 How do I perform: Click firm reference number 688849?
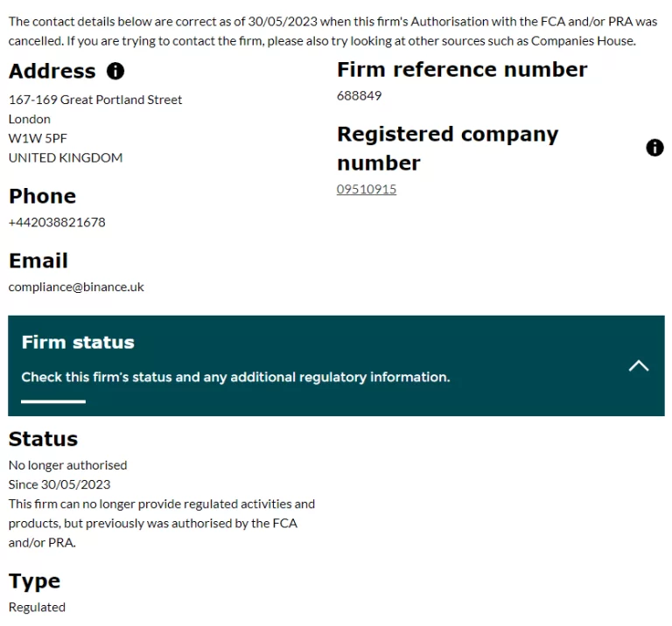[x=359, y=95]
